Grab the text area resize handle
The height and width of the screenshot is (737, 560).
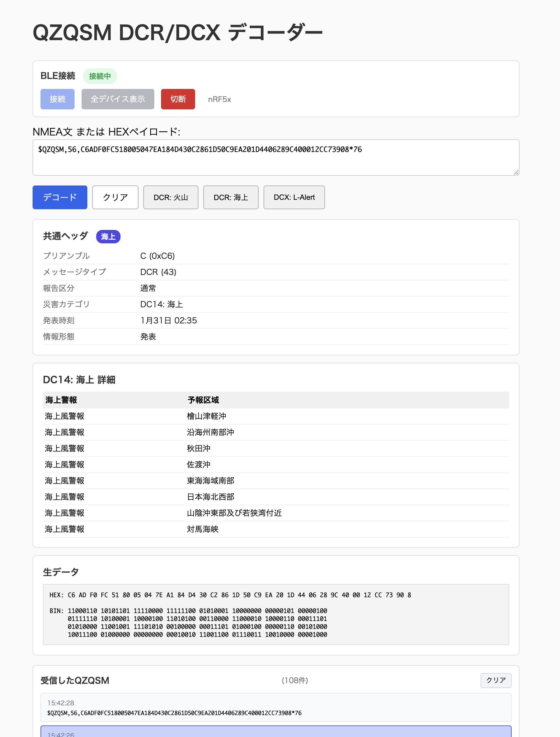pyautogui.click(x=516, y=172)
